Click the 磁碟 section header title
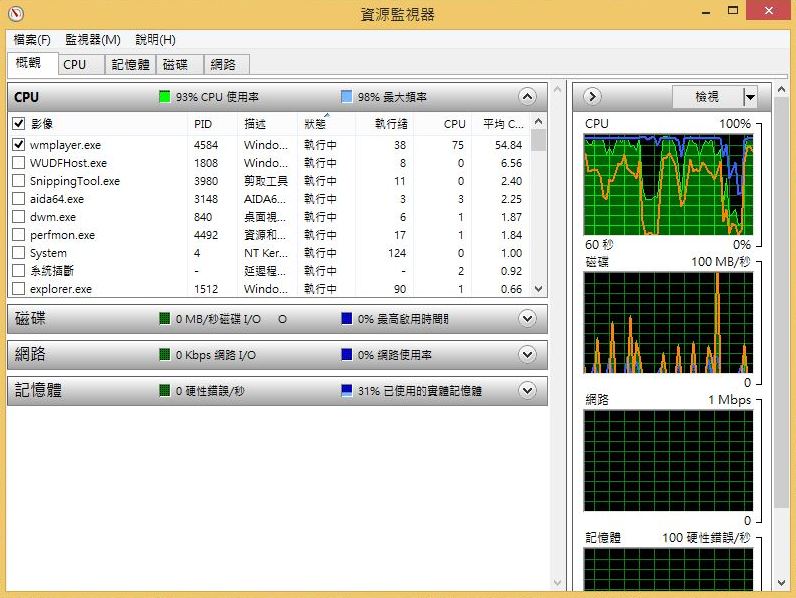 coord(30,319)
